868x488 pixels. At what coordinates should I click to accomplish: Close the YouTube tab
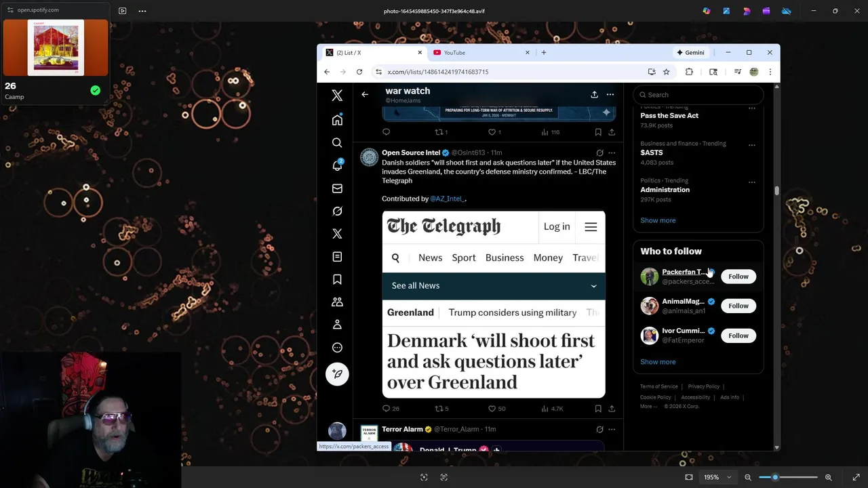(528, 53)
